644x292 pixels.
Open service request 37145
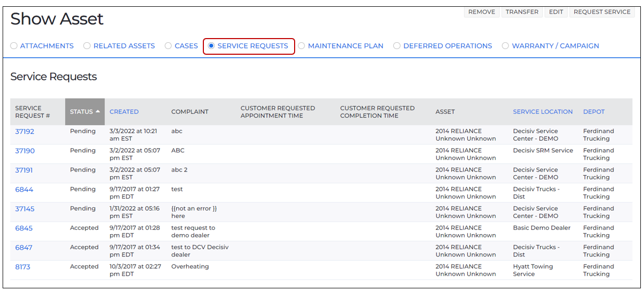(25, 209)
